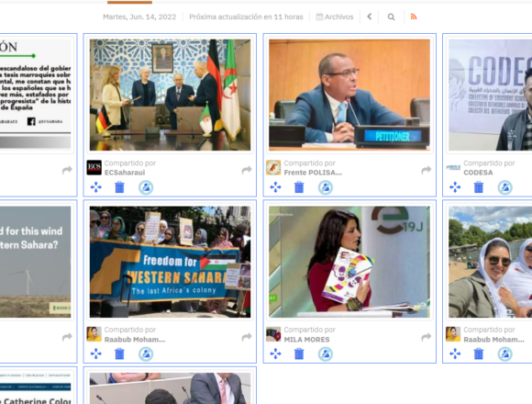Click the circular image icon on ECSaharaui card

[x=146, y=187]
